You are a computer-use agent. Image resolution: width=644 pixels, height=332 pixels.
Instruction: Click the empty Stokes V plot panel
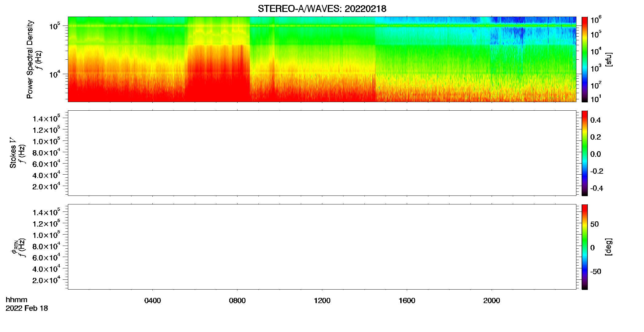pos(322,153)
